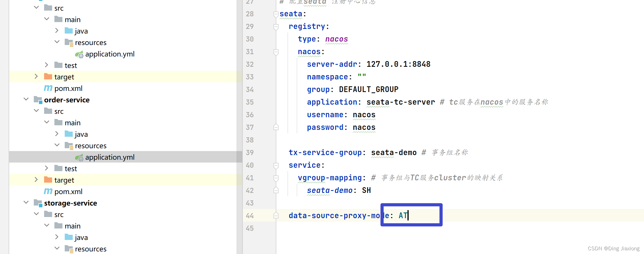Screen dimensions: 644x254
Task: Click the seata-demo key on line 42
Action: [330, 190]
